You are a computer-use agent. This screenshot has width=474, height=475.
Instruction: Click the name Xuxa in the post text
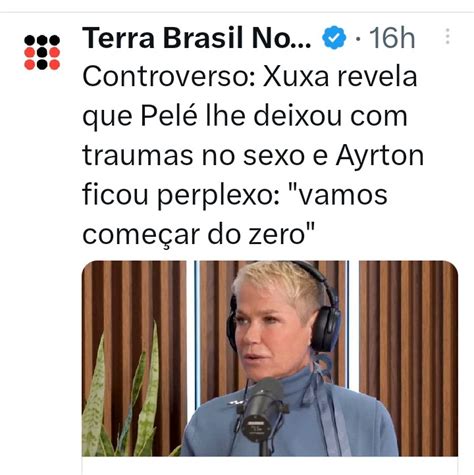coord(297,77)
